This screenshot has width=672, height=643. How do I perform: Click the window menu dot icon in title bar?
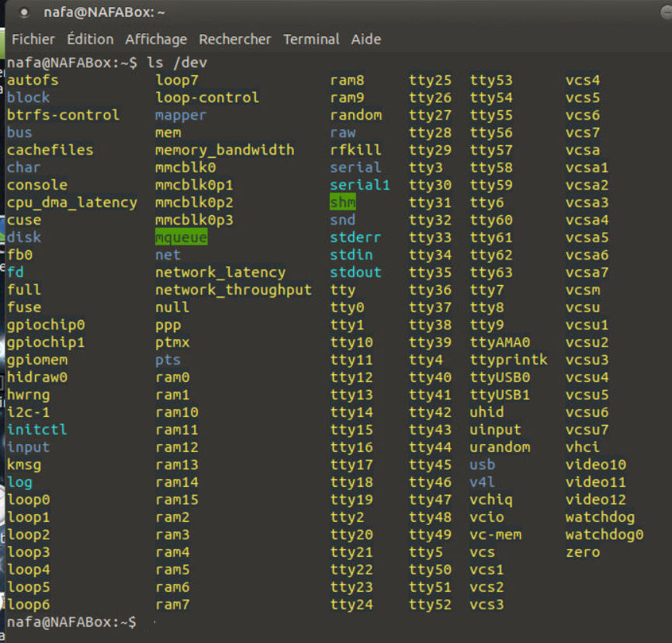(24, 12)
